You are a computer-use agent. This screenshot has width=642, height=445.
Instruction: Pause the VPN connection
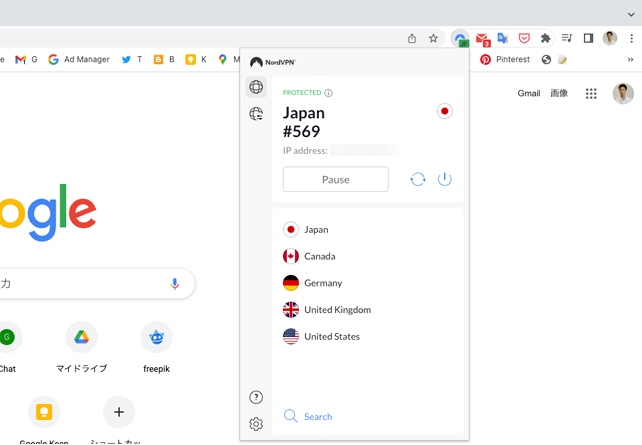[x=336, y=179]
